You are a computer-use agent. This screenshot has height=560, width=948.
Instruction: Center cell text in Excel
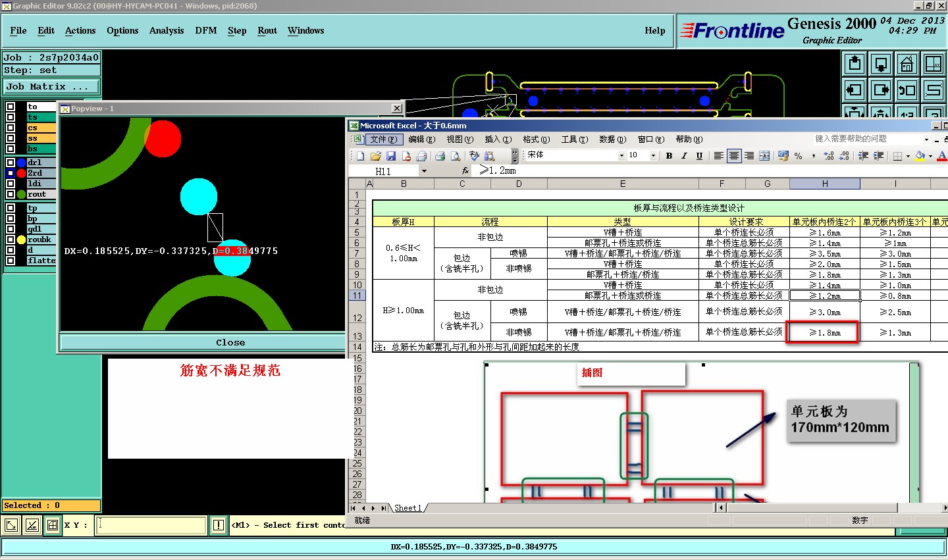[x=733, y=156]
